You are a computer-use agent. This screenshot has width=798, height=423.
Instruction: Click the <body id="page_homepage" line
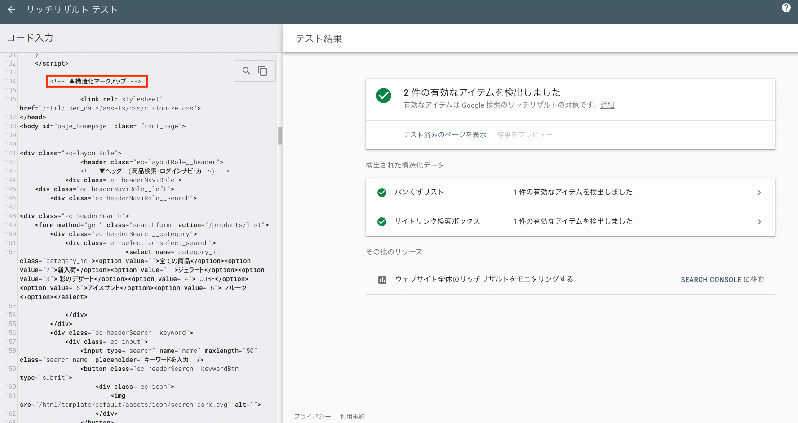pos(103,126)
